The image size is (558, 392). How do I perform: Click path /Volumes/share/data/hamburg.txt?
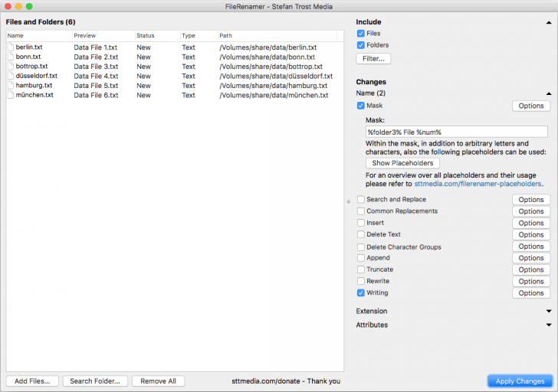(x=274, y=86)
